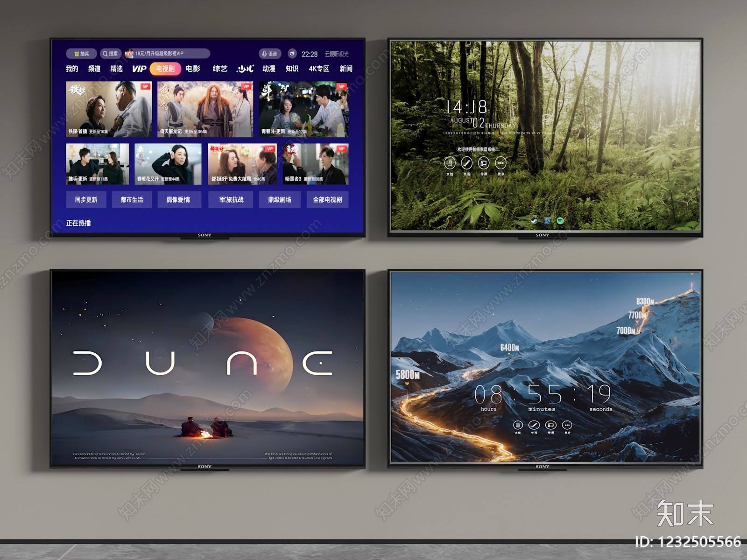The image size is (747, 560).
Task: Open the 少儿 kids tab
Action: pos(245,69)
